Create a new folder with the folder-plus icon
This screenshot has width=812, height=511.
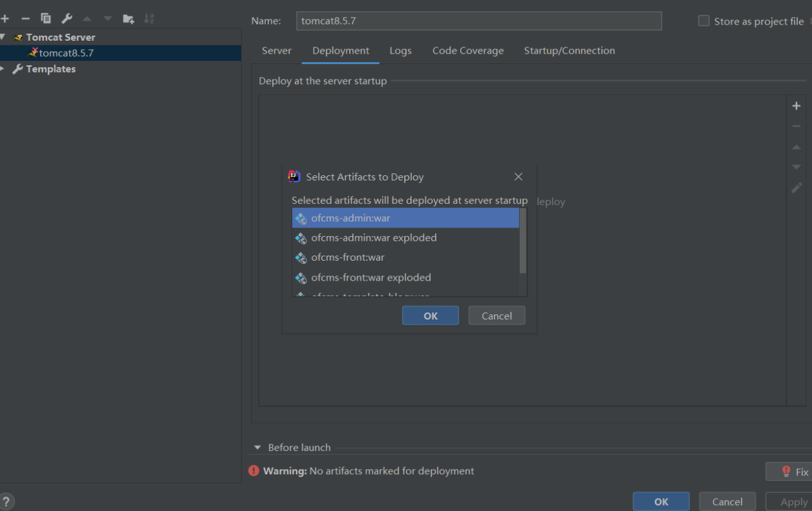pos(129,19)
